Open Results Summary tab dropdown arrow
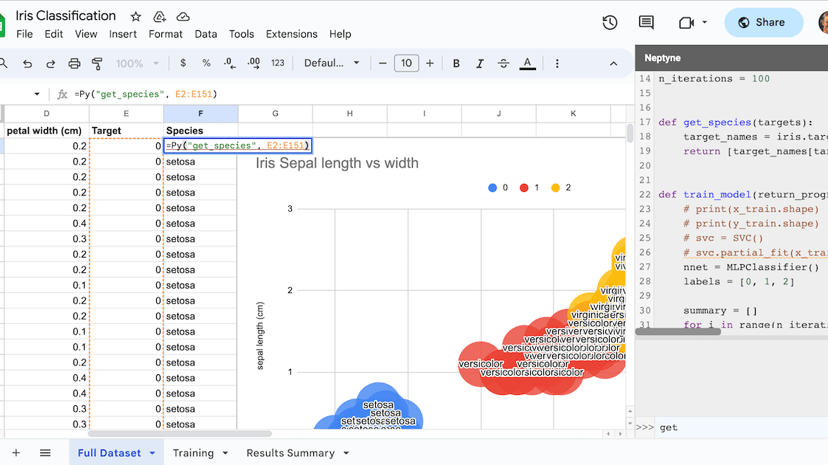The height and width of the screenshot is (465, 828). click(x=346, y=453)
